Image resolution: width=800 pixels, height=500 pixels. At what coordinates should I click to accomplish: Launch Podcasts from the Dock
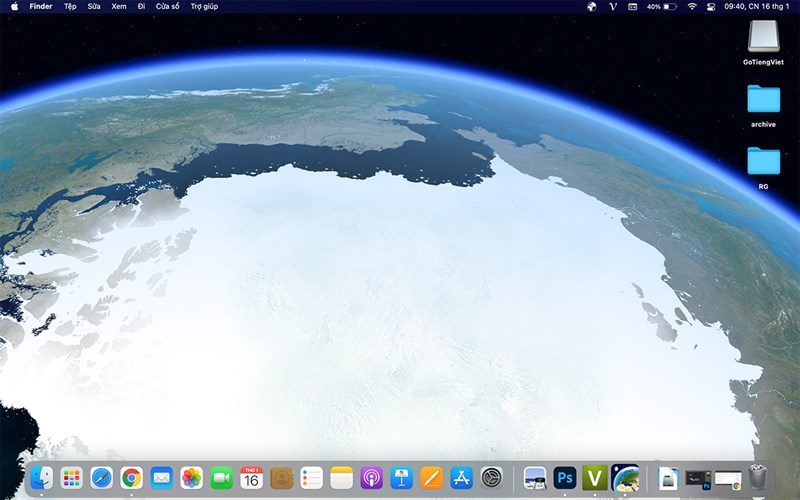371,478
